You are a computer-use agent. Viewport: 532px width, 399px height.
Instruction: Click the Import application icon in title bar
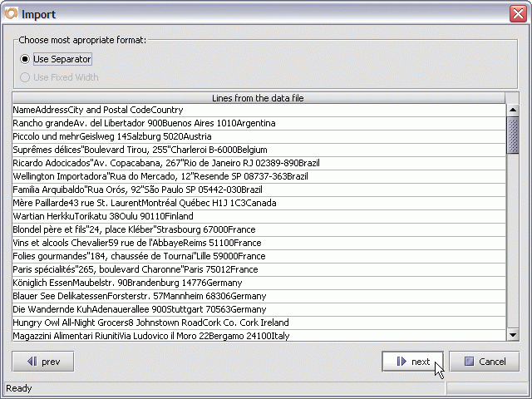pos(11,14)
